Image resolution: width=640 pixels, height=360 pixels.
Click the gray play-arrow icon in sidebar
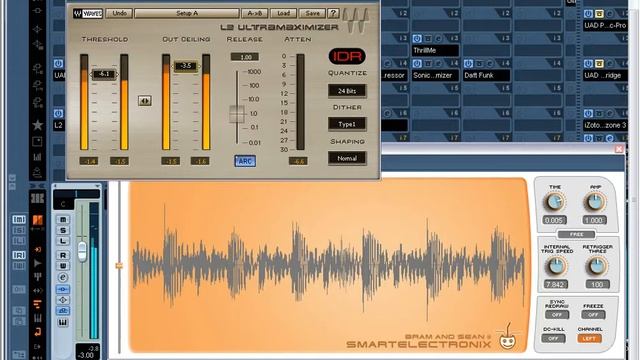click(37, 263)
